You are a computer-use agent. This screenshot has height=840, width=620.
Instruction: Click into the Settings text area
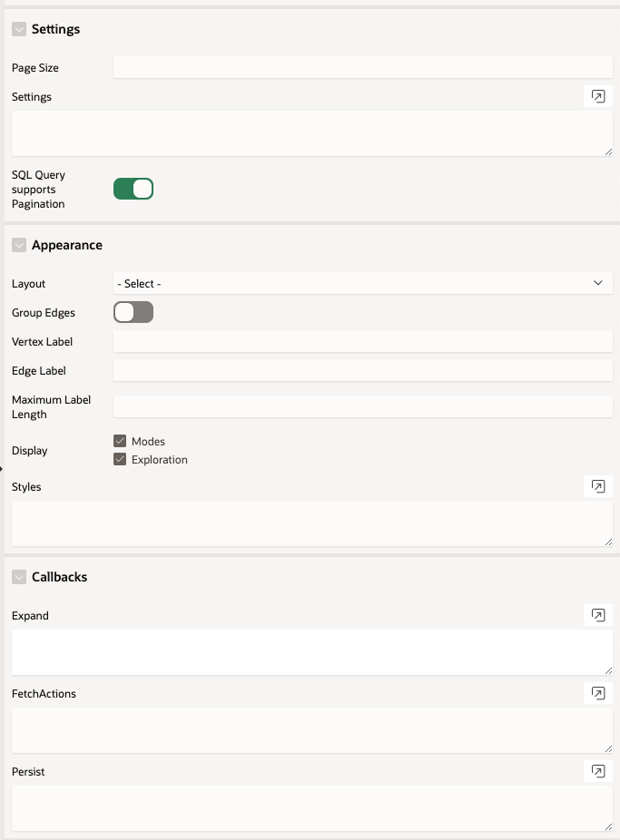click(x=312, y=133)
